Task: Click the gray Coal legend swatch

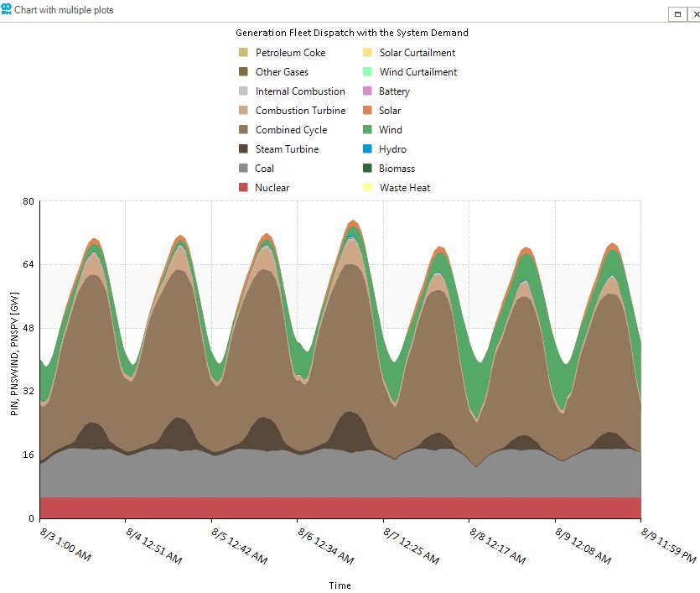Action: coord(243,169)
